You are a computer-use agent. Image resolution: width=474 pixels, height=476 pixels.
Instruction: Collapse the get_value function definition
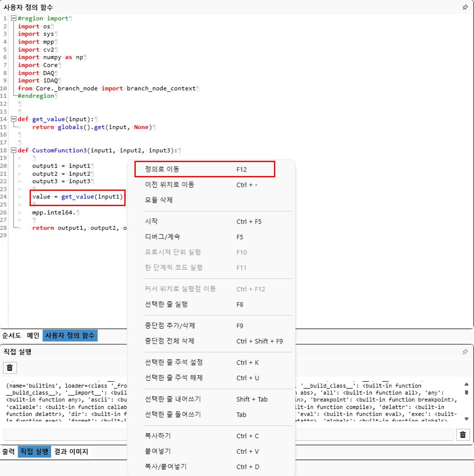[14, 119]
